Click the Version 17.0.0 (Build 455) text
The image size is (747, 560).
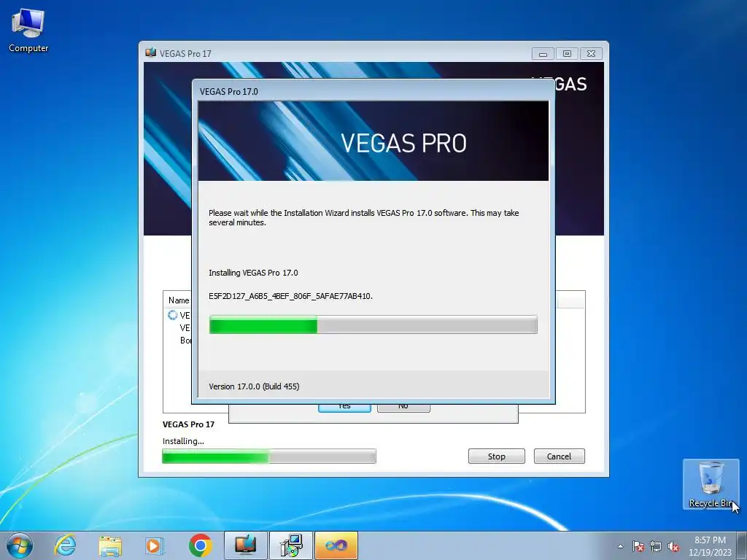[254, 386]
